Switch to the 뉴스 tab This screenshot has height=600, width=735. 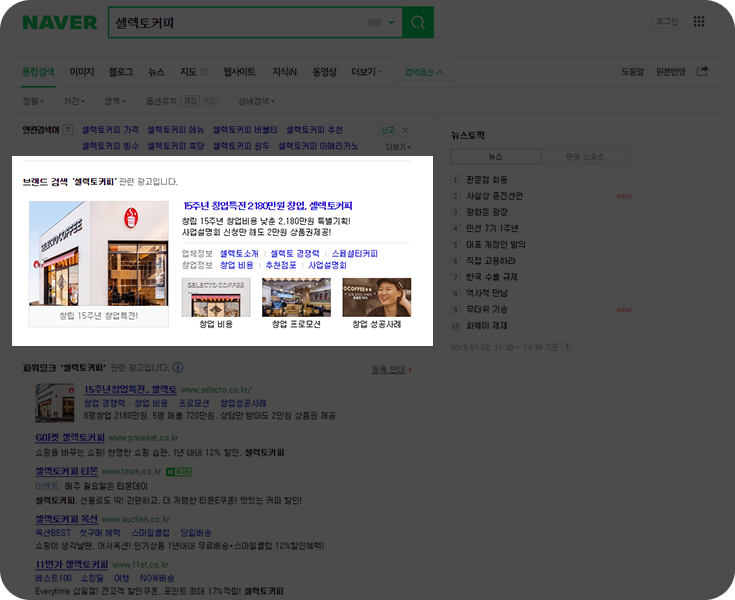157,72
